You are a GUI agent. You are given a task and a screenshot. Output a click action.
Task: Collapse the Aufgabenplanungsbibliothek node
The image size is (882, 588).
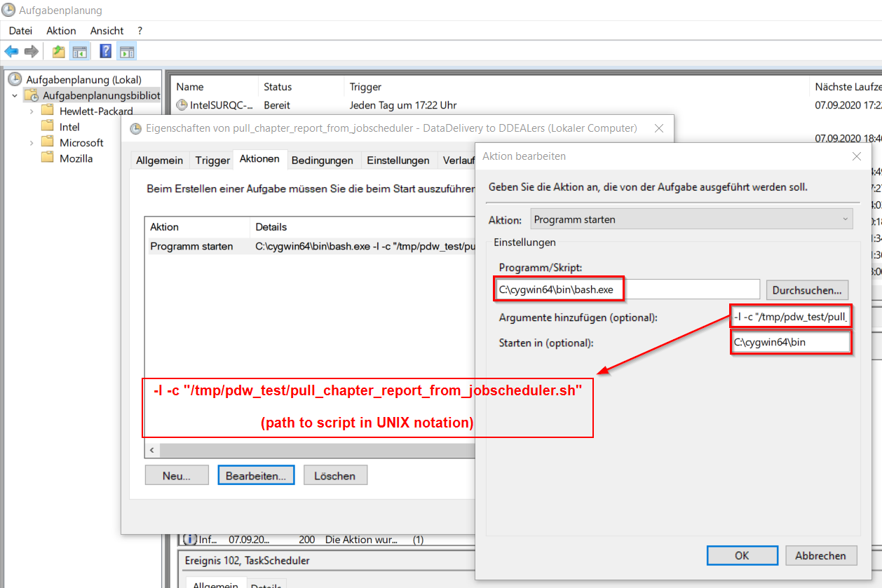click(15, 95)
